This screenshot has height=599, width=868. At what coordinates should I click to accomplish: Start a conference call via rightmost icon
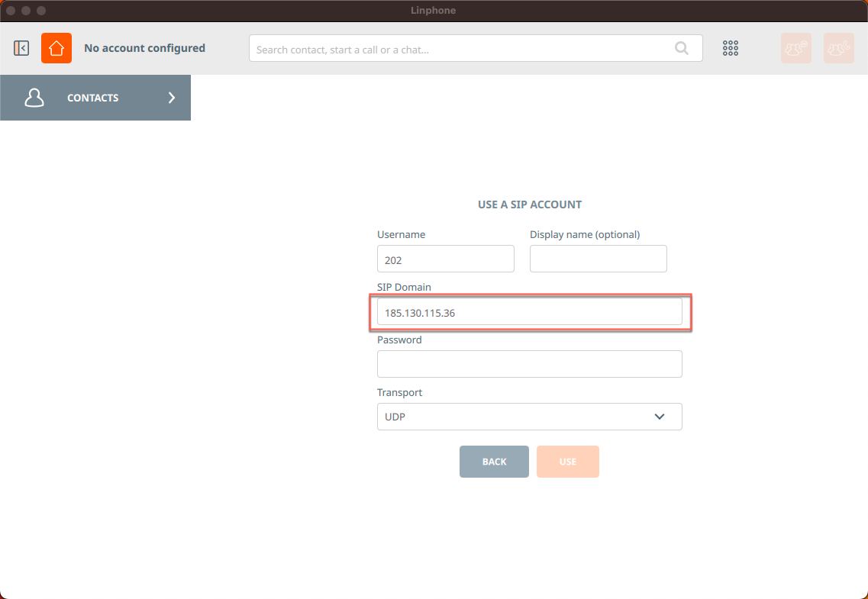click(838, 48)
